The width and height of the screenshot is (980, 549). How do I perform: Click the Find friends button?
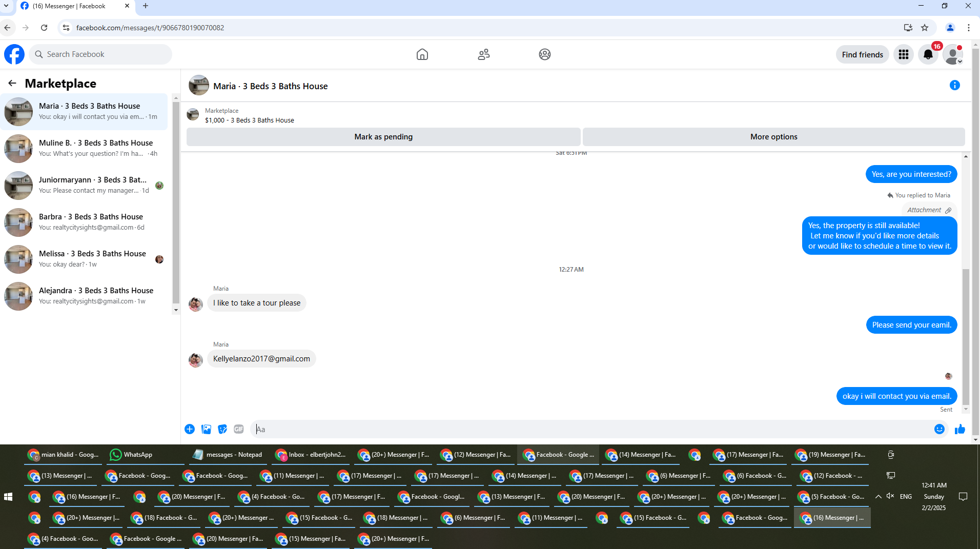862,54
